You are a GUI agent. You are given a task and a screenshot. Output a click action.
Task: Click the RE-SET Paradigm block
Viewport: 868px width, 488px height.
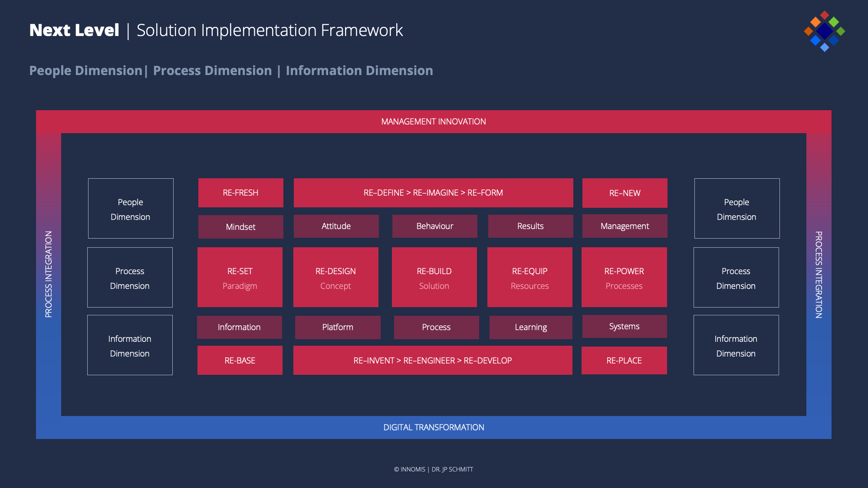coord(240,278)
